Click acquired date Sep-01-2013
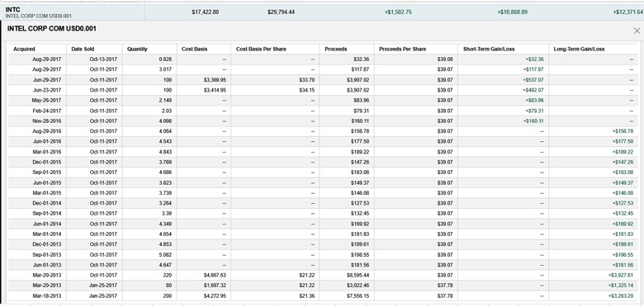Image resolution: width=644 pixels, height=307 pixels. coord(46,254)
